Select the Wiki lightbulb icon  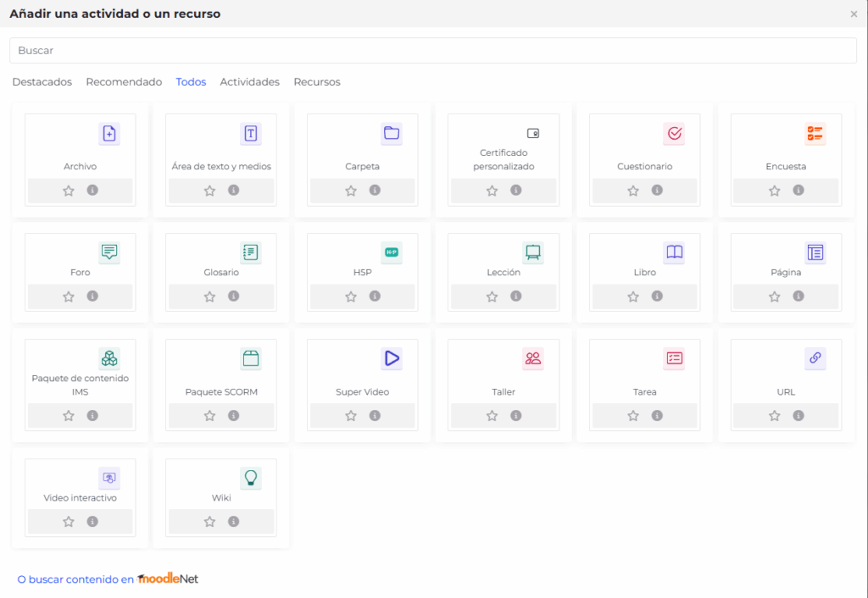(250, 478)
